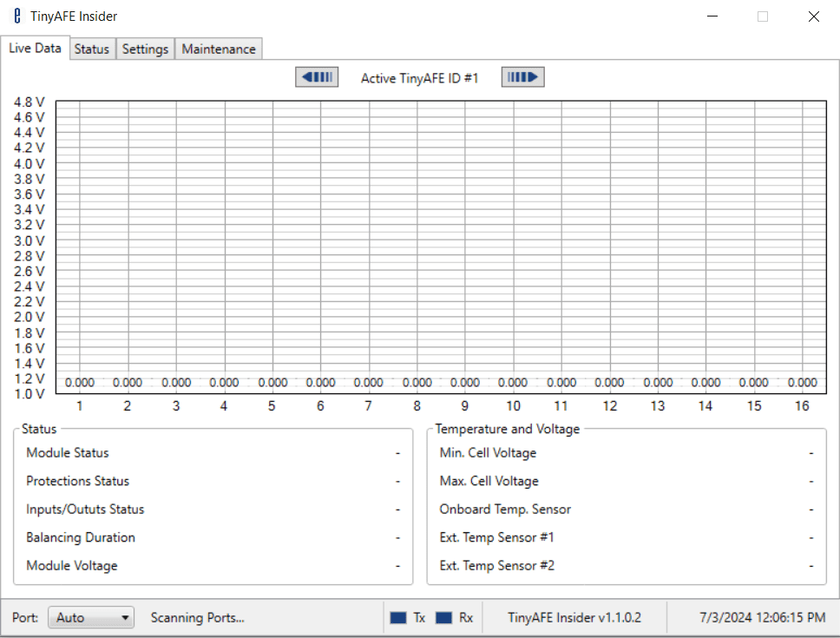Click the Inputs/Oututs Status label
This screenshot has width=840, height=638.
pyautogui.click(x=85, y=509)
